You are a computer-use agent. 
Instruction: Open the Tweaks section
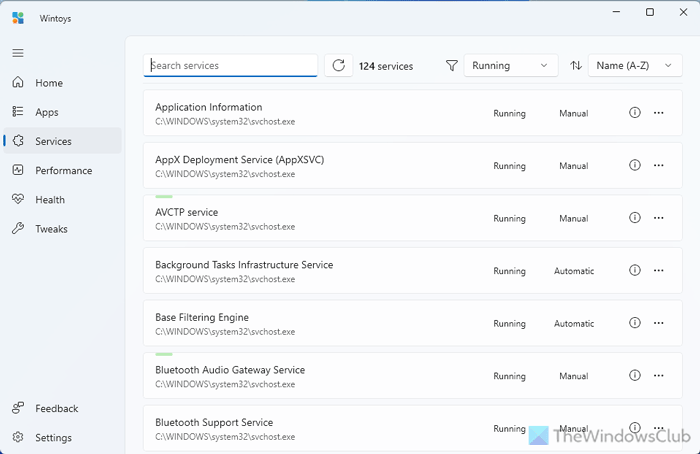coord(51,229)
